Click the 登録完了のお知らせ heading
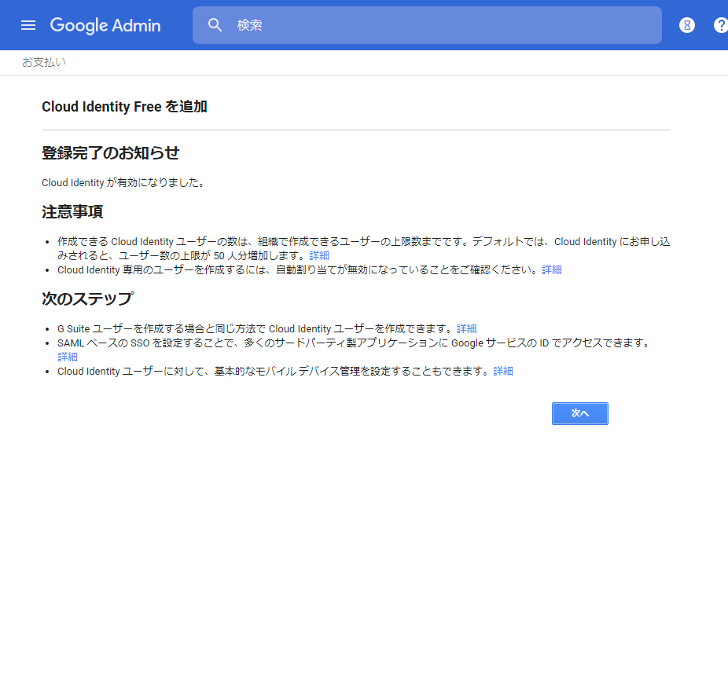 (x=111, y=153)
